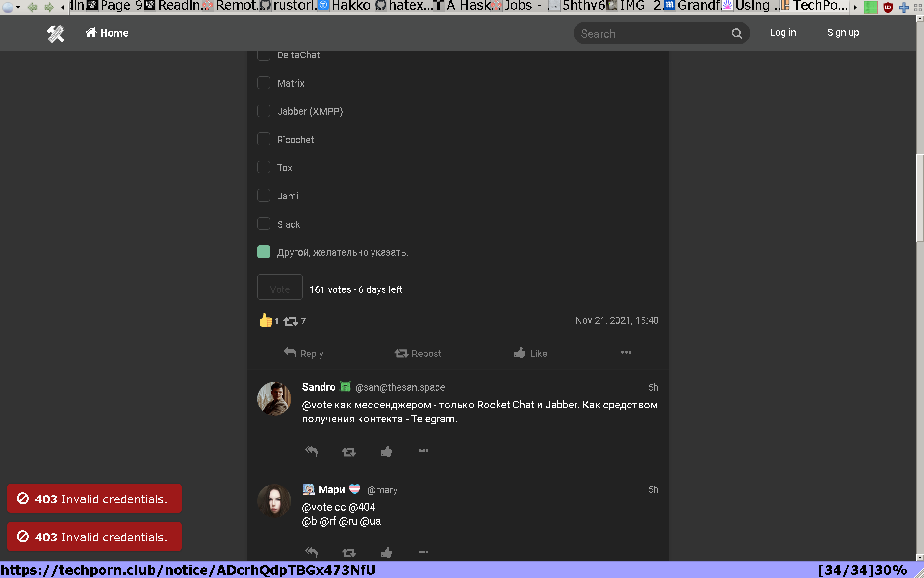This screenshot has width=924, height=578.
Task: Click the yellow thumbs-up reaction count
Action: pos(268,321)
